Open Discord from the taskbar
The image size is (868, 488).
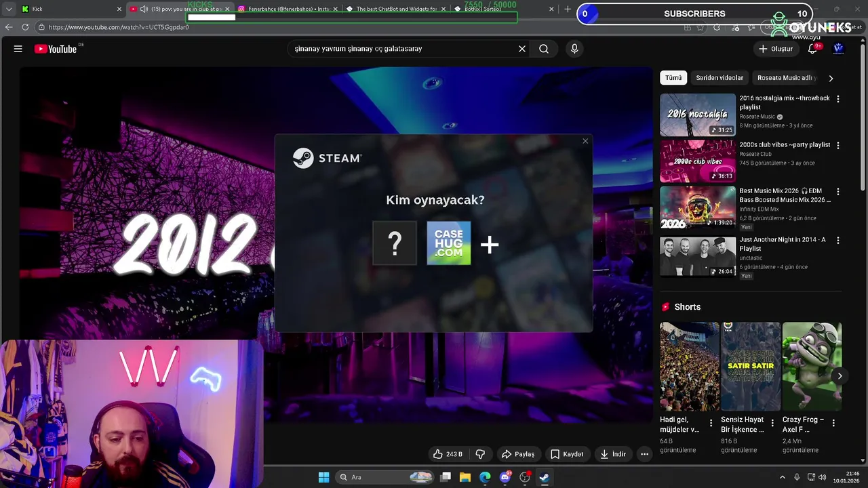(505, 477)
